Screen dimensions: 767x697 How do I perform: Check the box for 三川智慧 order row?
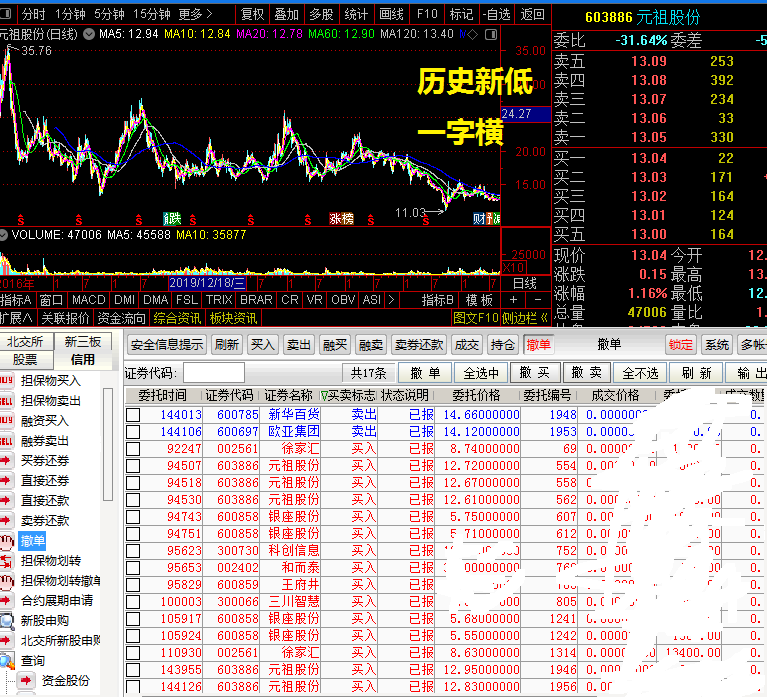click(x=133, y=602)
